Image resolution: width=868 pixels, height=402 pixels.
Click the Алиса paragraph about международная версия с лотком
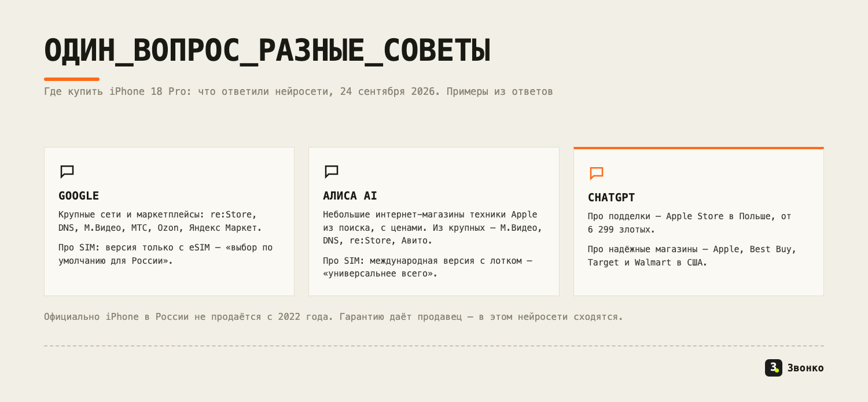coord(428,267)
